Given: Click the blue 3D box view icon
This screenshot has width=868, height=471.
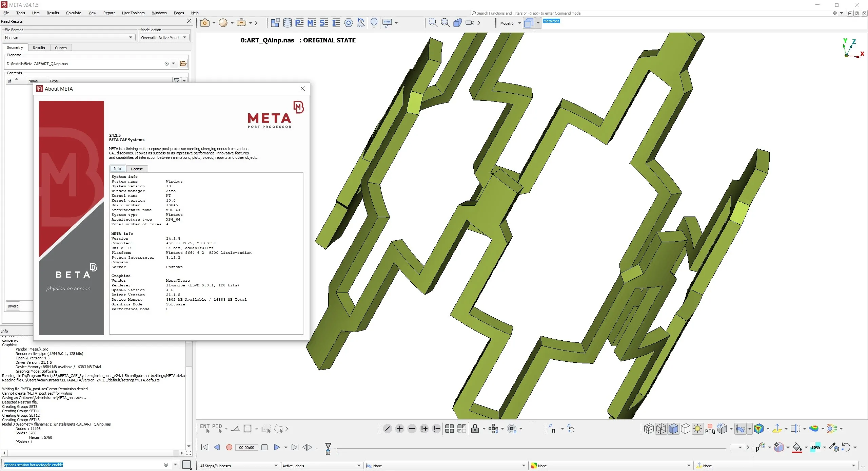Looking at the screenshot, I should click(x=457, y=23).
